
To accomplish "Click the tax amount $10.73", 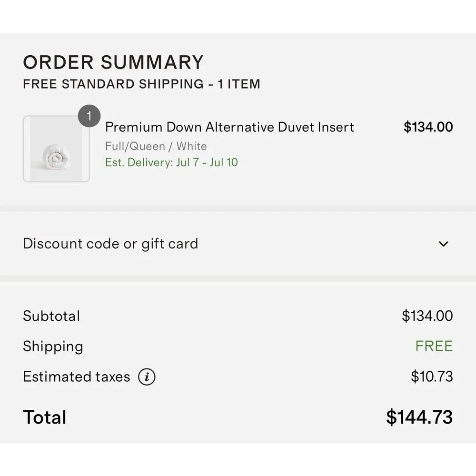I will (432, 377).
